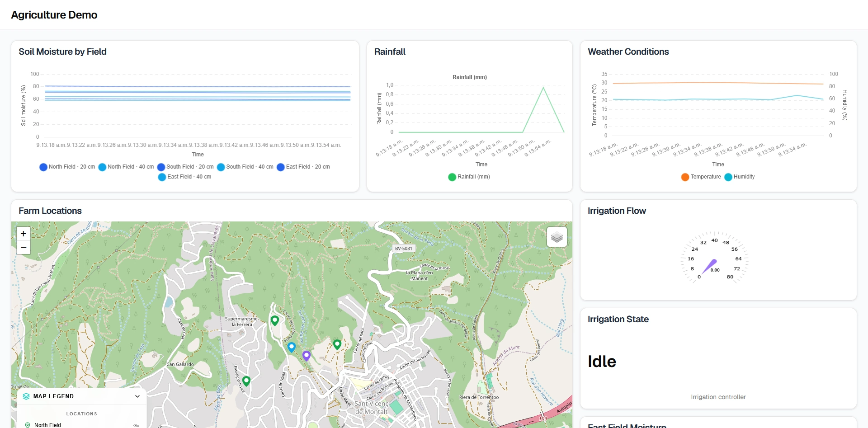Screen dimensions: 868x428
Task: Click the purple map marker pin
Action: 307,356
